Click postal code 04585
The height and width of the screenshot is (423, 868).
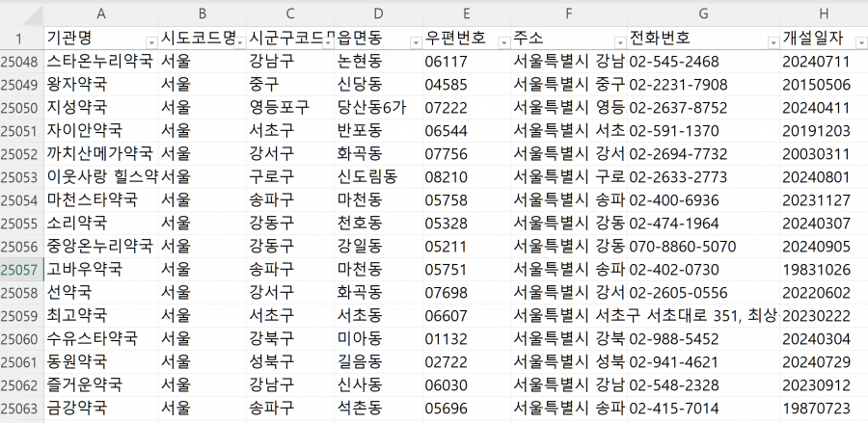point(467,85)
